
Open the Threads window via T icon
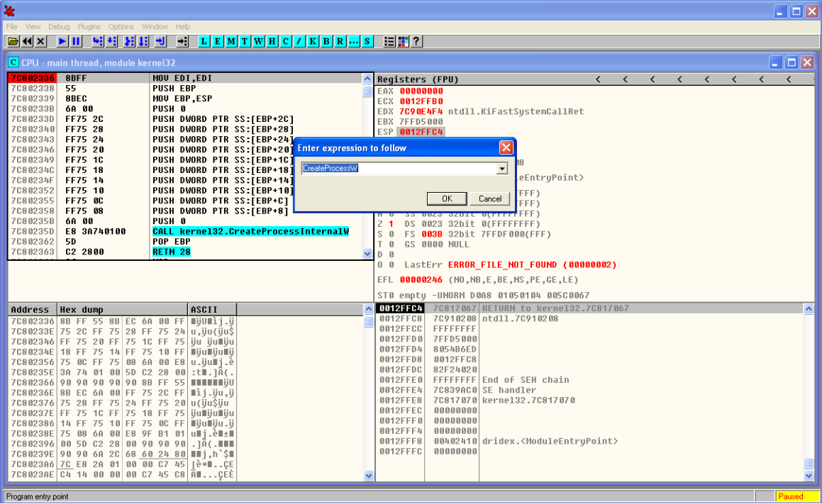[244, 41]
